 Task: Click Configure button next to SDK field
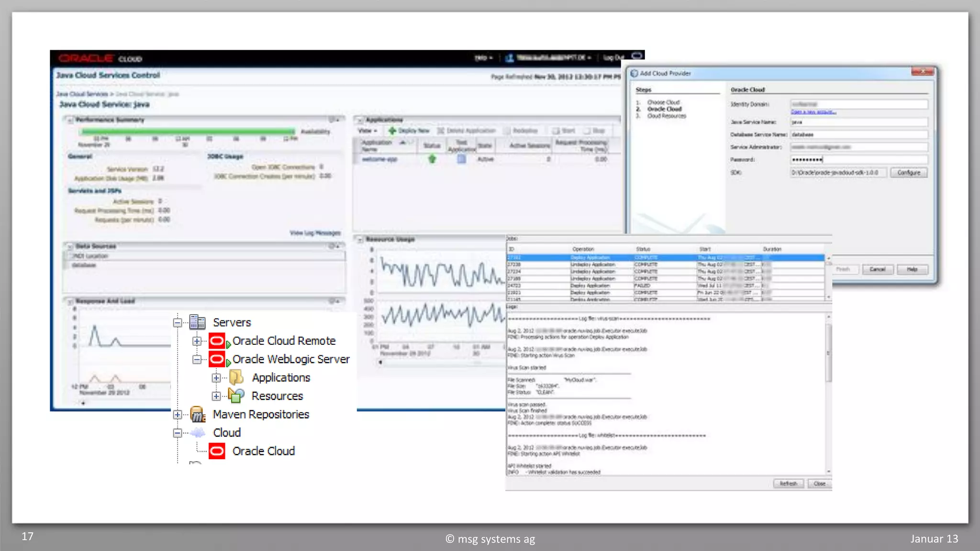pyautogui.click(x=908, y=173)
